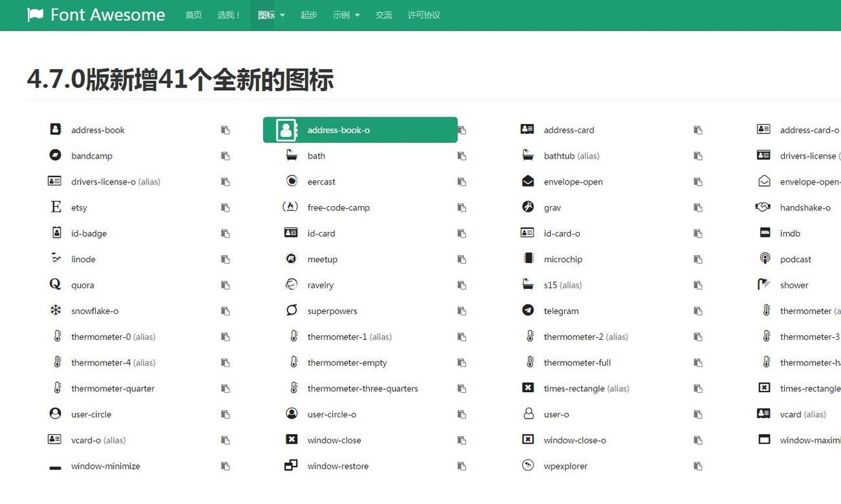Image resolution: width=841 pixels, height=504 pixels.
Task: Copy the bandcamp icon code via clipboard button
Action: click(224, 155)
